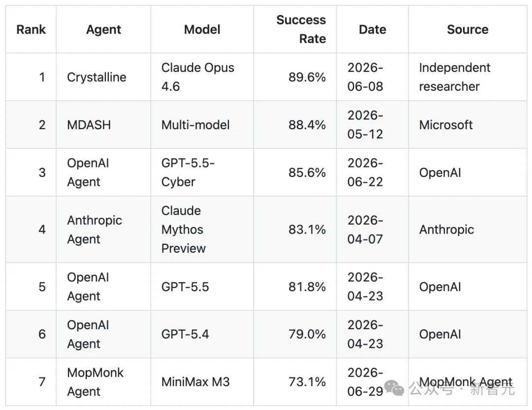Click the Claude Mythos Preview cell

click(x=202, y=230)
